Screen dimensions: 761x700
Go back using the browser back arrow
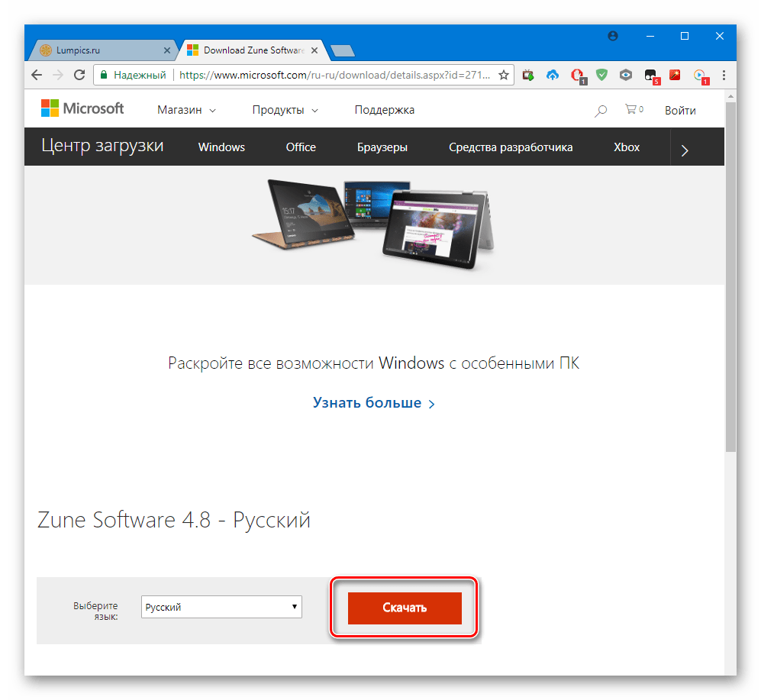tap(37, 76)
